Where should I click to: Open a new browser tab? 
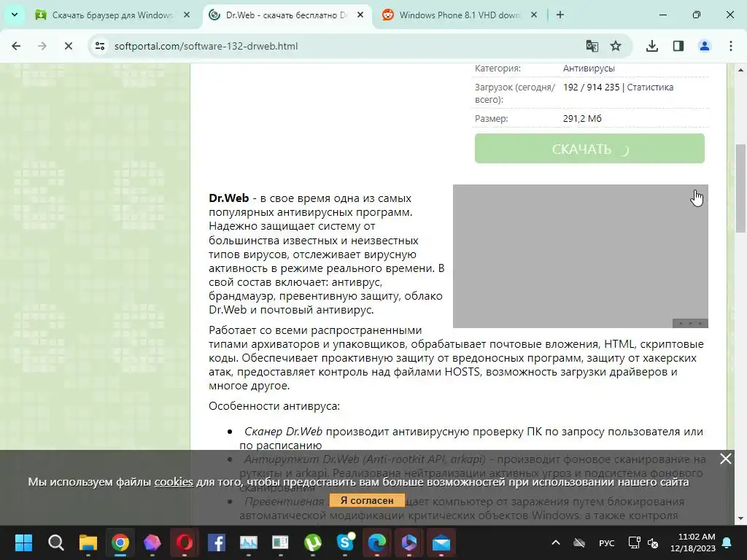point(560,15)
